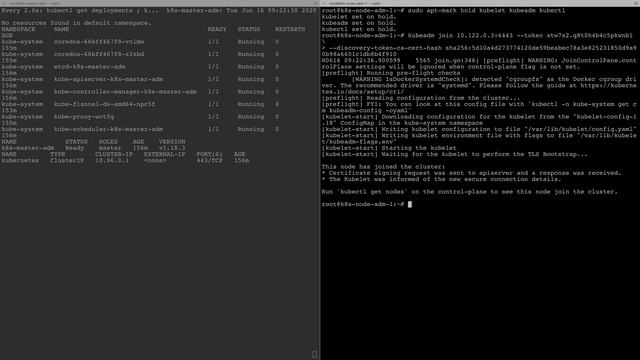Click 'This node has joined the cluster:' line
640x360 pixels.
pos(383,167)
